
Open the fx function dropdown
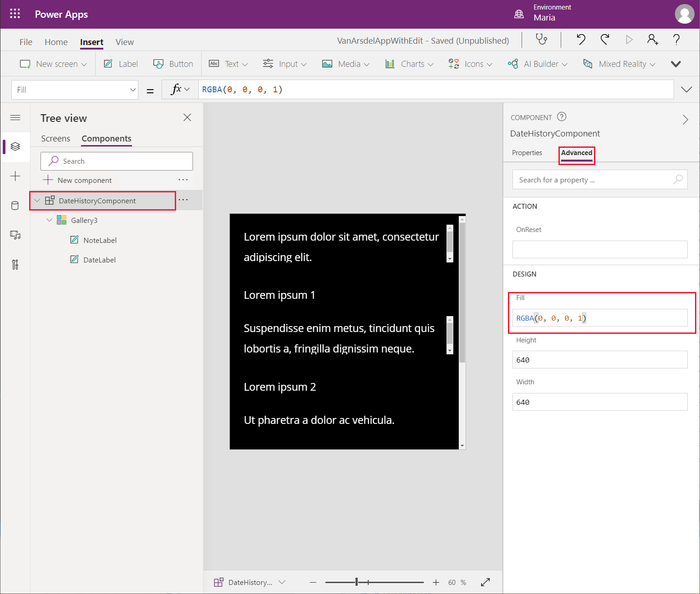(180, 90)
